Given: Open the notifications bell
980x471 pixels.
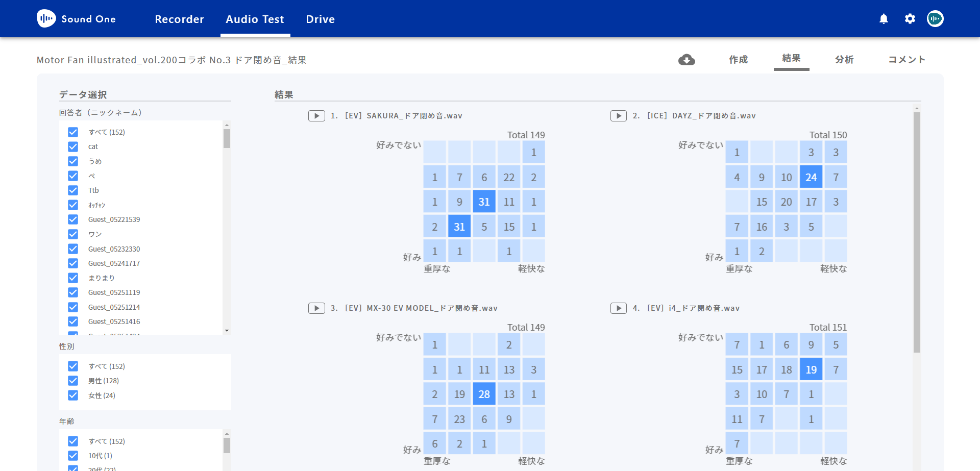Looking at the screenshot, I should (884, 19).
